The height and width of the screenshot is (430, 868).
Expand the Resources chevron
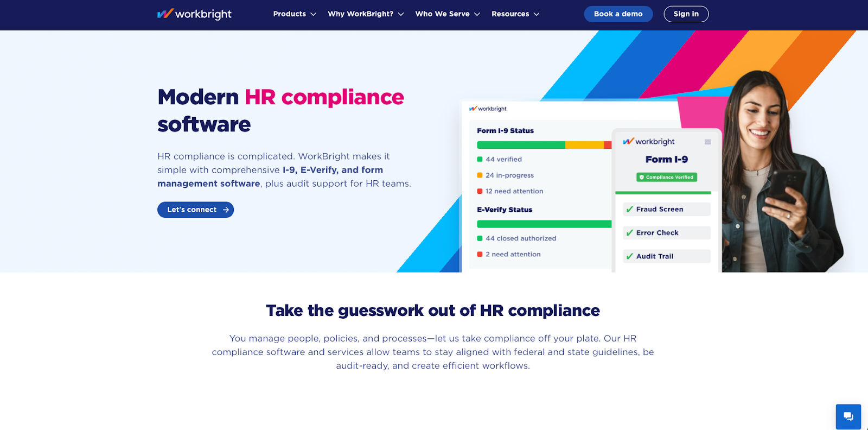point(537,14)
